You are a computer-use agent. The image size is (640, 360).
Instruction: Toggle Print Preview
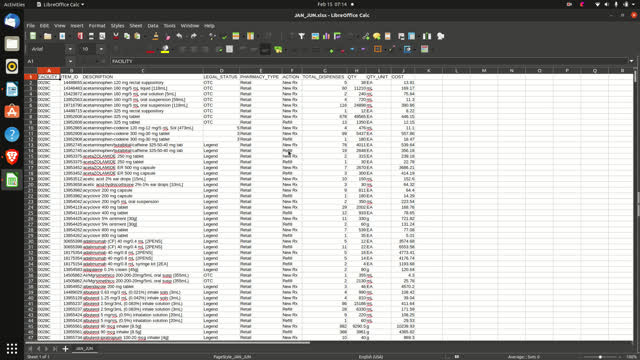[x=102, y=36]
